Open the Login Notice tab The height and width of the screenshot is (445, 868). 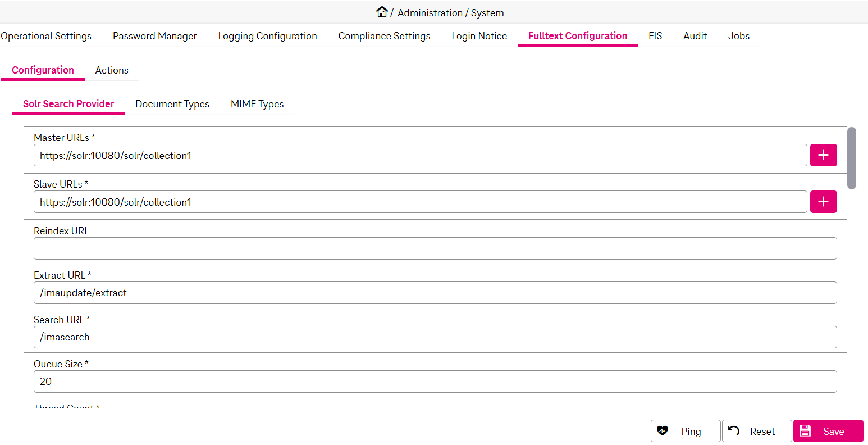479,36
